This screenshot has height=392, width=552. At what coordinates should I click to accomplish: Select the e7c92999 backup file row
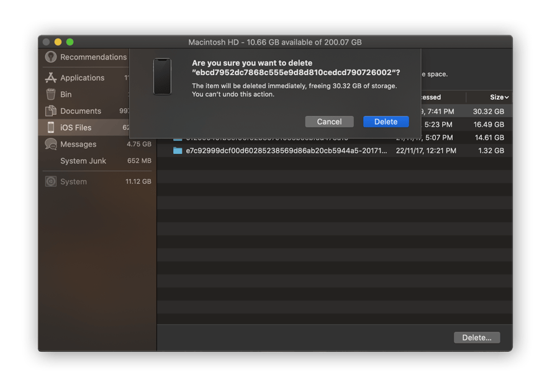(x=310, y=150)
